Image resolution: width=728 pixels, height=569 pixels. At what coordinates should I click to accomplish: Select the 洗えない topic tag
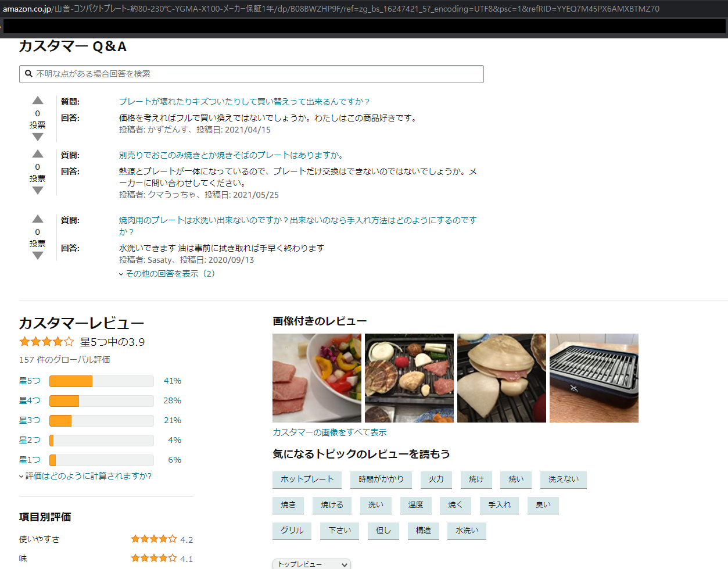(x=564, y=479)
